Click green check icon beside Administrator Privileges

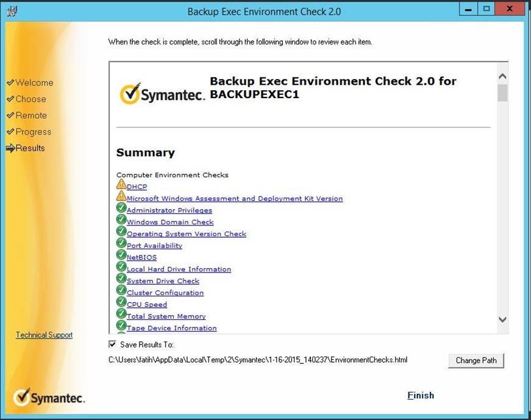tap(121, 208)
